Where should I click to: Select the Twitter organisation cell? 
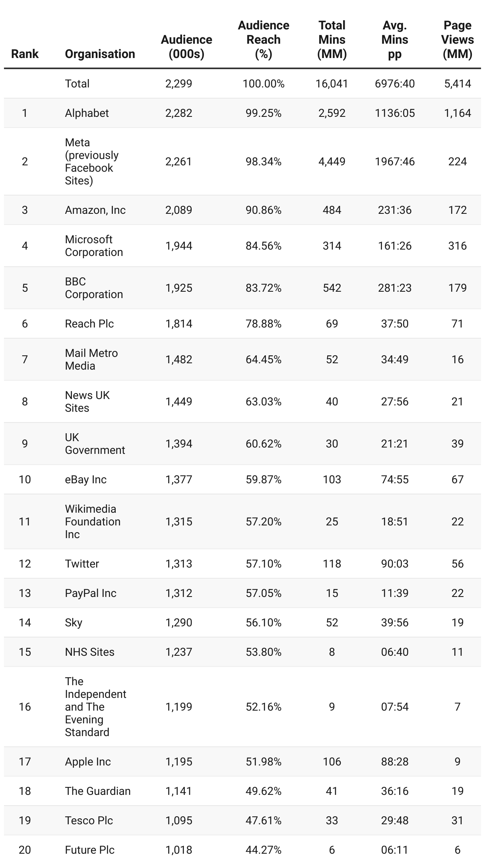point(82,564)
